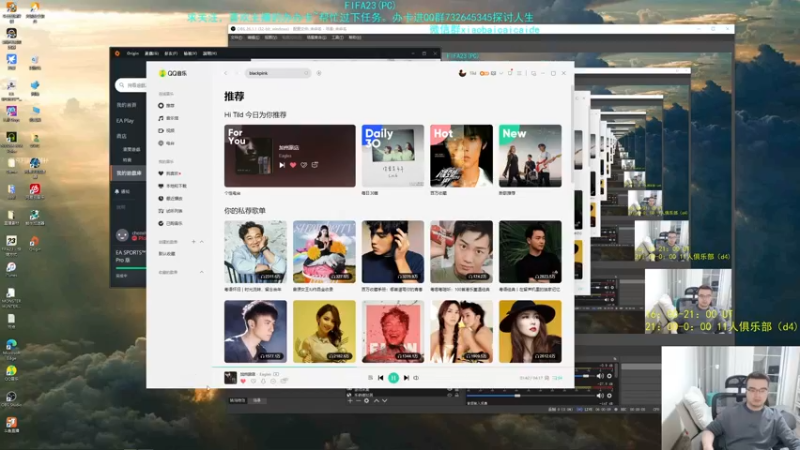Go back using the navigation arrow in QQ Music

click(226, 73)
